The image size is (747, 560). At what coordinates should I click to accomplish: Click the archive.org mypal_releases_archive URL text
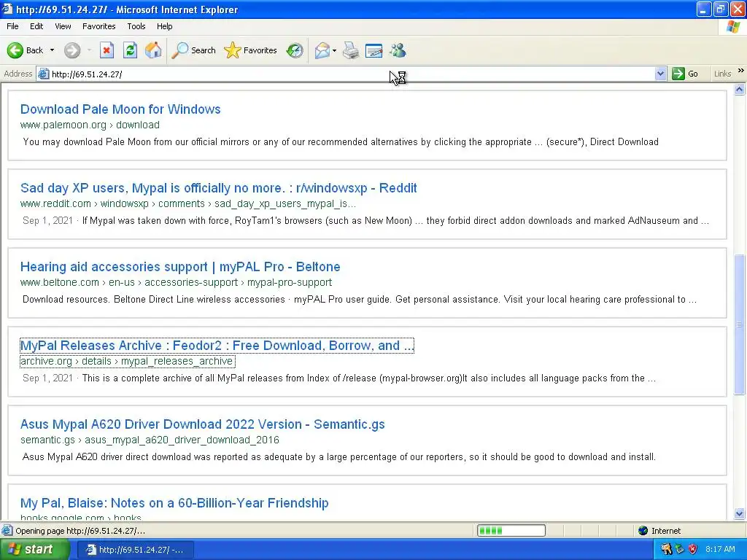(127, 362)
